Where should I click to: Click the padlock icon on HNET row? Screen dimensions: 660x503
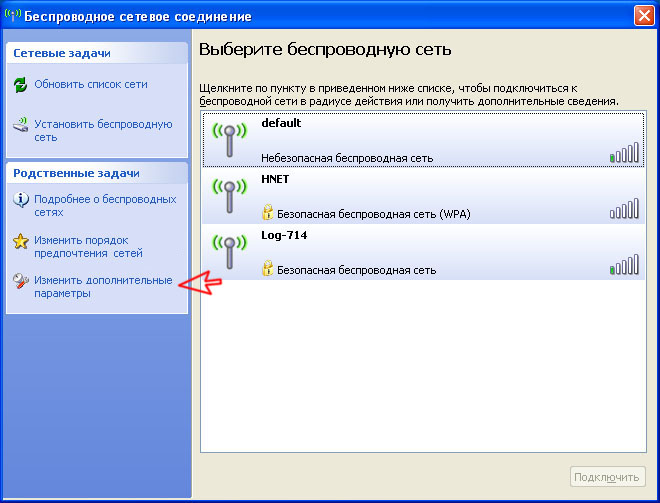coord(267,212)
